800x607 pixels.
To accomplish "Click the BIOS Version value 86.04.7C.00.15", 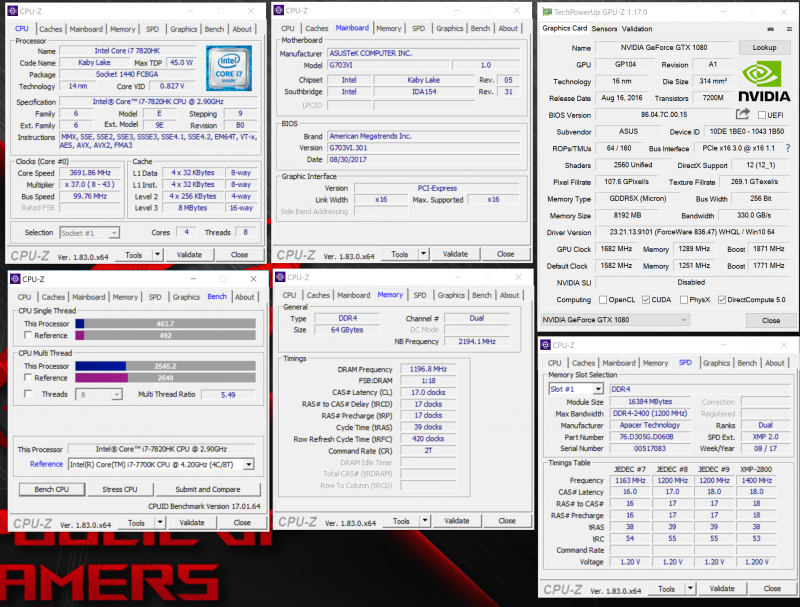I will point(664,115).
